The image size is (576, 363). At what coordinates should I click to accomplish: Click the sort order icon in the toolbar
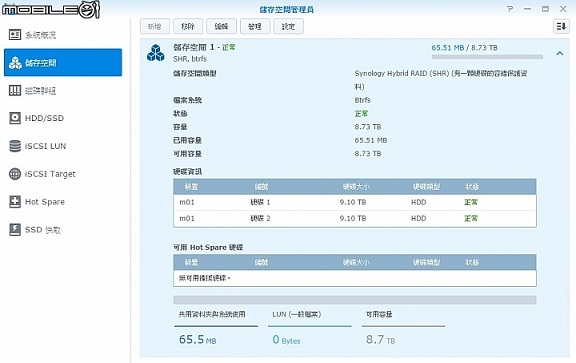point(561,26)
